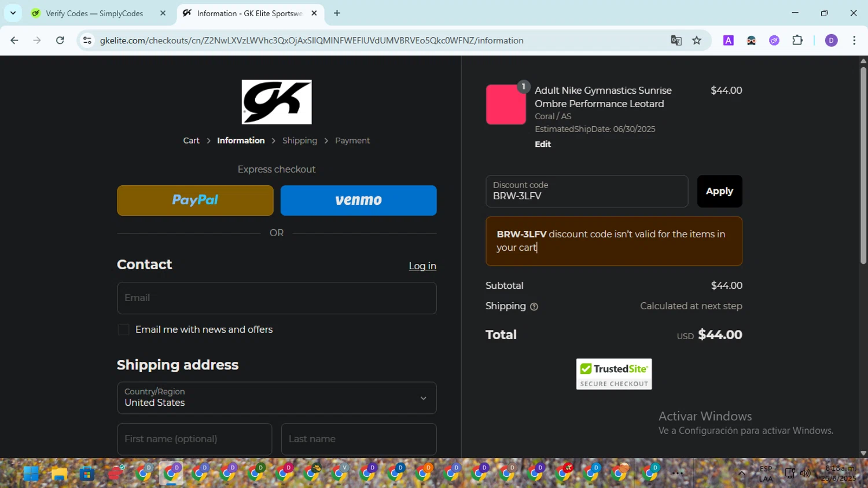The height and width of the screenshot is (488, 868).
Task: Close the Verify Codes SimplyCodes tab
Action: tap(163, 13)
